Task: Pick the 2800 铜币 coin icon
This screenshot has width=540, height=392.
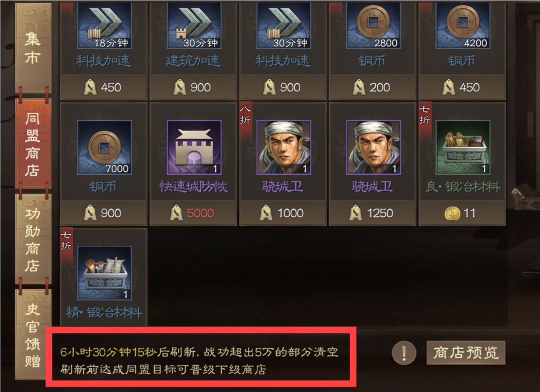Action: click(x=373, y=25)
